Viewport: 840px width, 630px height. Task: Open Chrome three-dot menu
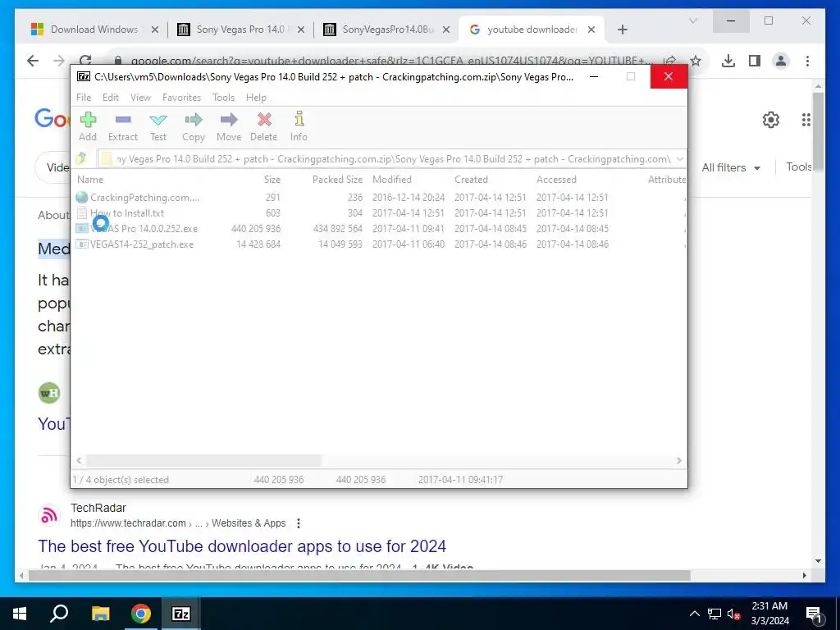[x=807, y=61]
